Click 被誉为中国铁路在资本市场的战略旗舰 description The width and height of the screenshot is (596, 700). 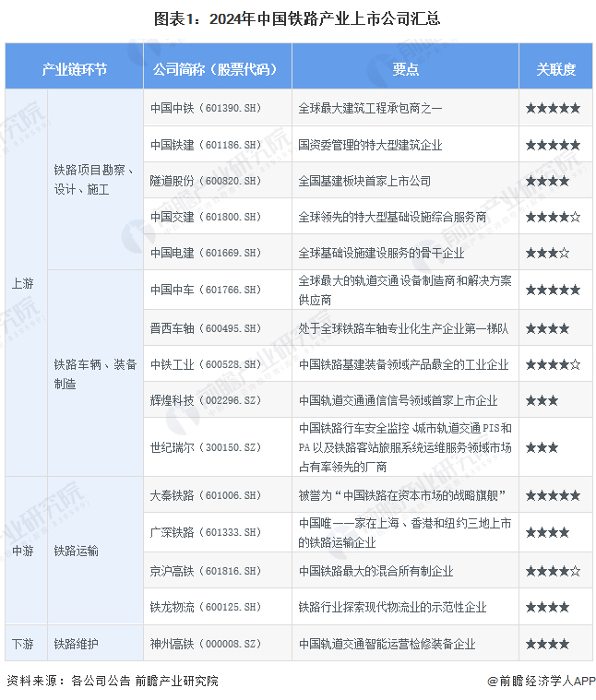(402, 495)
